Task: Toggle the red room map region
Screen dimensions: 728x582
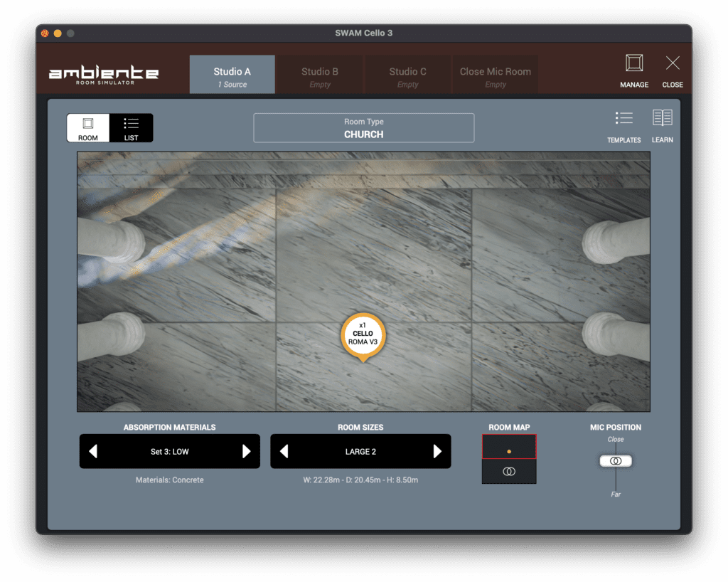Action: 509,446
